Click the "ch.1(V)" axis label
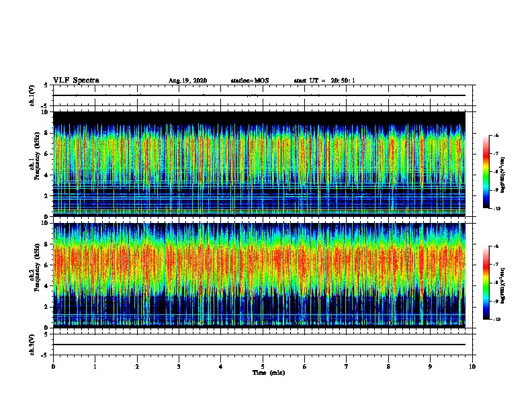Image resolution: width=532 pixels, height=411 pixels. 32,95
